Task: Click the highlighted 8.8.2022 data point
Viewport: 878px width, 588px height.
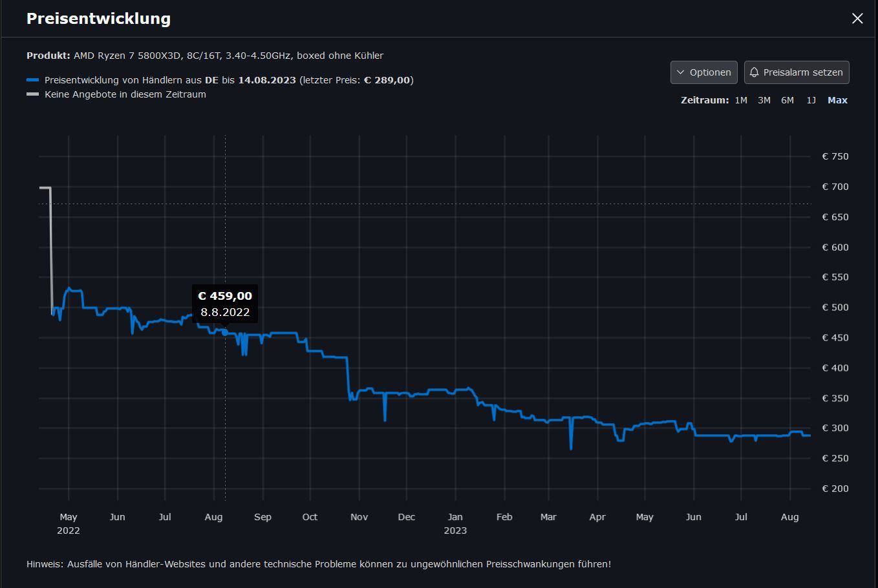Action: [x=225, y=333]
